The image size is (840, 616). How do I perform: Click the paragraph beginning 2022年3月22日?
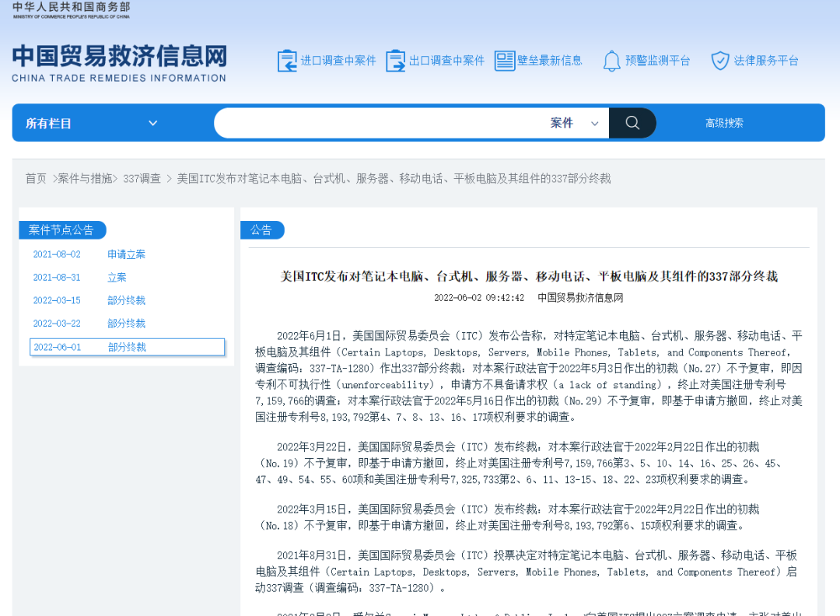coord(520,463)
